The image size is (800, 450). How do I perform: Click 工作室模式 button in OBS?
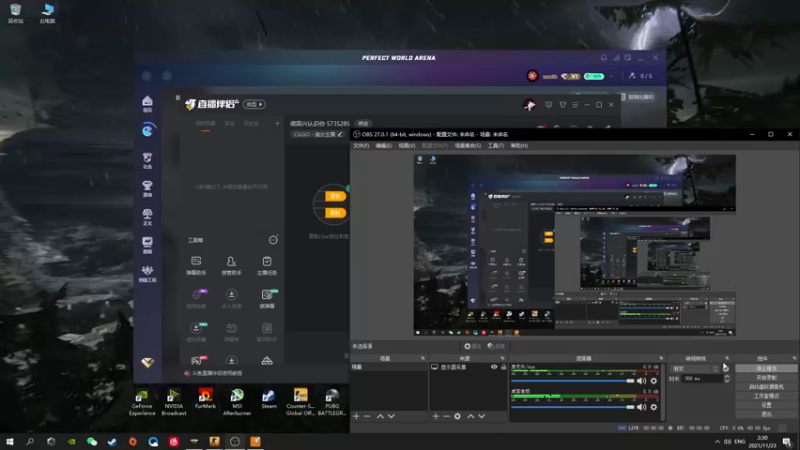coord(766,396)
